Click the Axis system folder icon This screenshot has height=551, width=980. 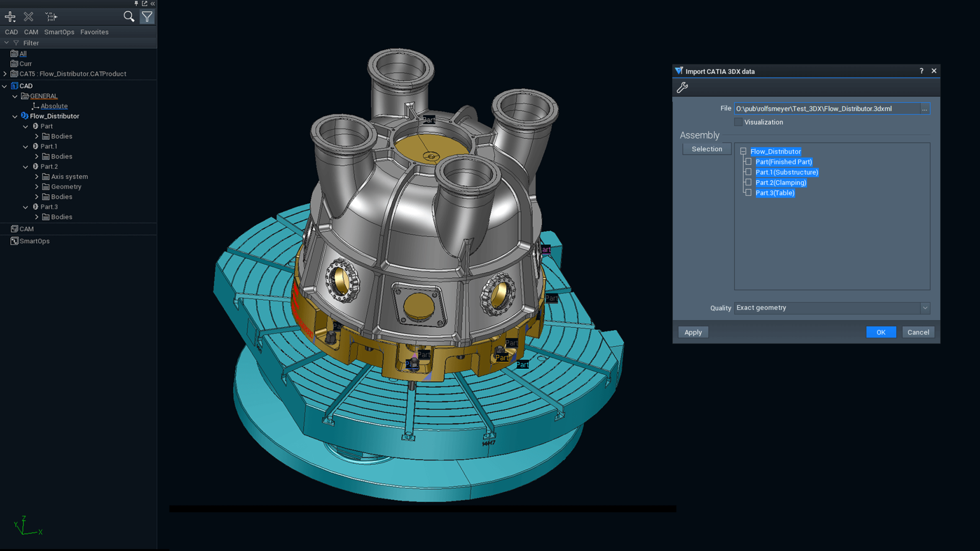(46, 177)
